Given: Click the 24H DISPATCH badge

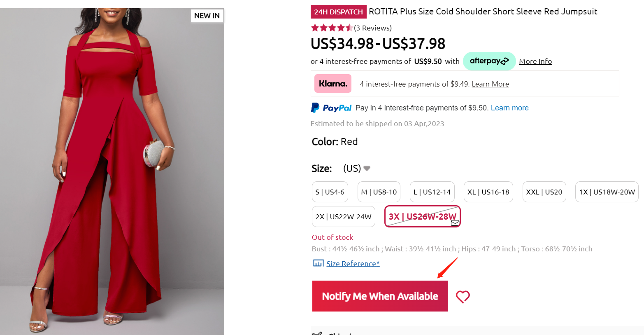Looking at the screenshot, I should (338, 12).
